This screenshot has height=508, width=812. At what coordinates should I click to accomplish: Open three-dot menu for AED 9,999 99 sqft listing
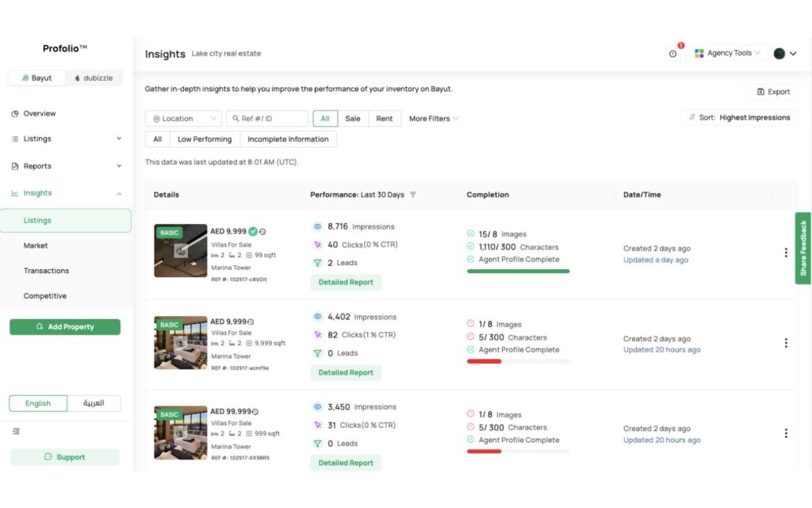(786, 252)
